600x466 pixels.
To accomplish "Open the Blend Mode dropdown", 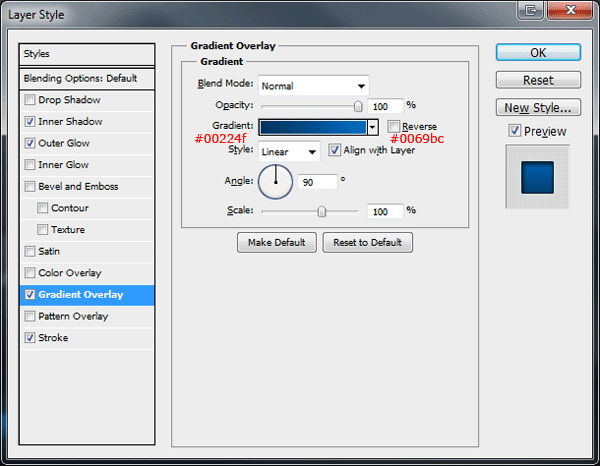I will [314, 86].
